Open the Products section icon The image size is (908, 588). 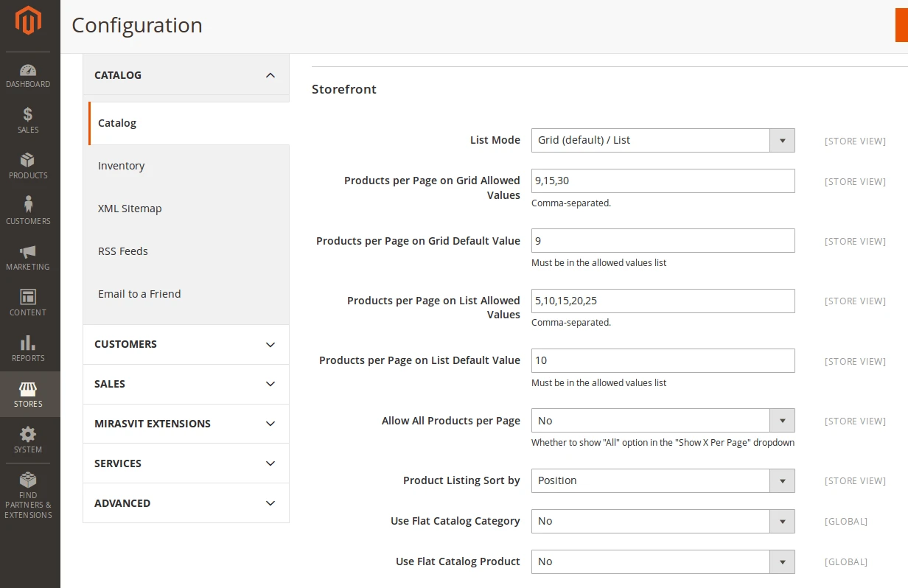[x=28, y=166]
